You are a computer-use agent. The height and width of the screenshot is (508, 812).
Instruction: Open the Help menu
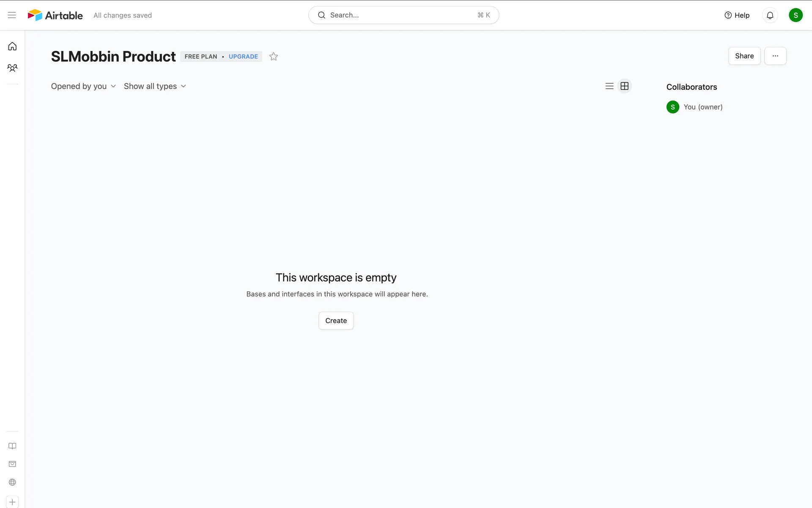[737, 15]
